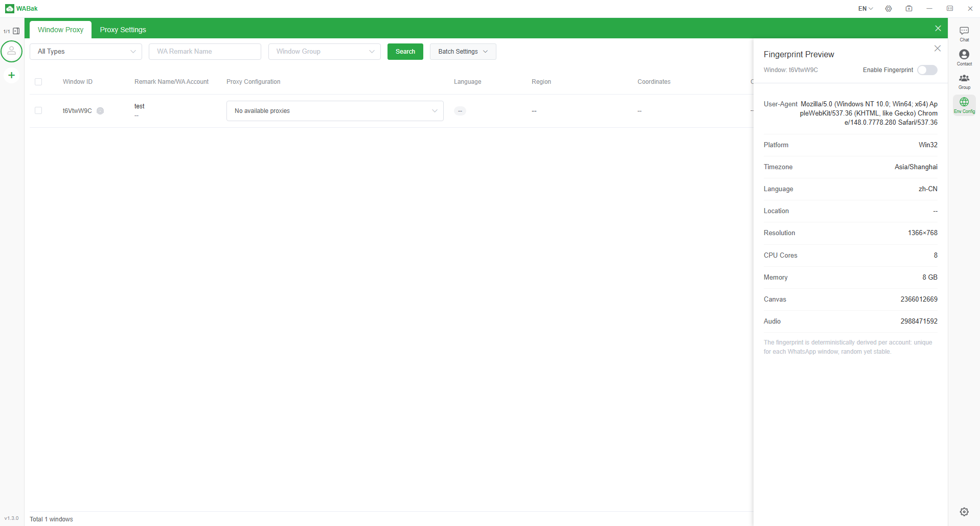Click the Total 1 windows status text

point(51,519)
